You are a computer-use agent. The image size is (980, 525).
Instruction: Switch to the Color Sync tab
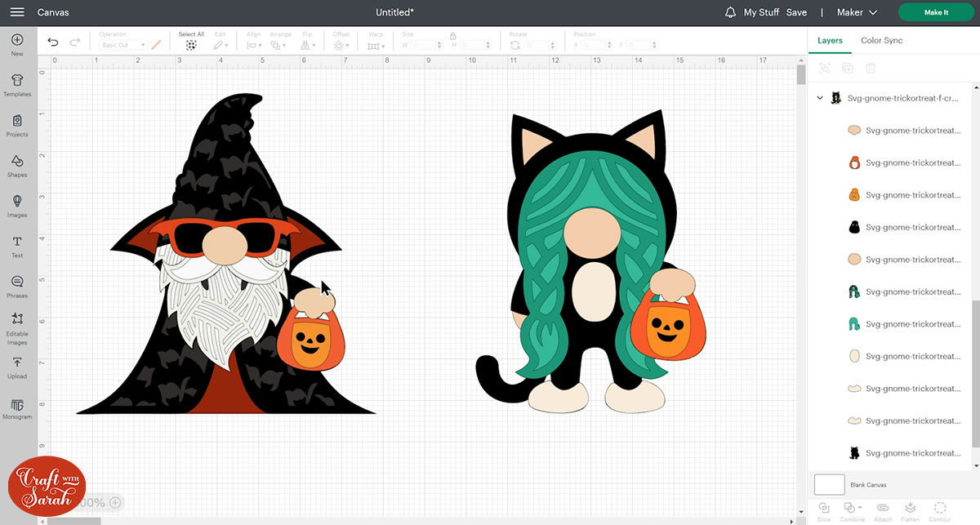coord(881,40)
